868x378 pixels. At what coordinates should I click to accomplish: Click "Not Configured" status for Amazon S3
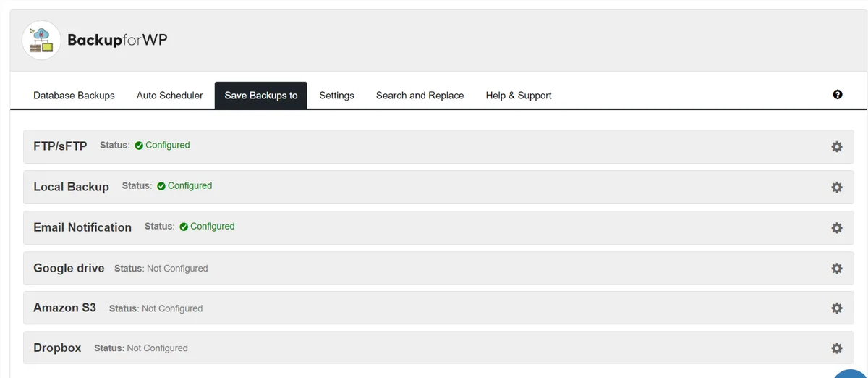(x=172, y=308)
